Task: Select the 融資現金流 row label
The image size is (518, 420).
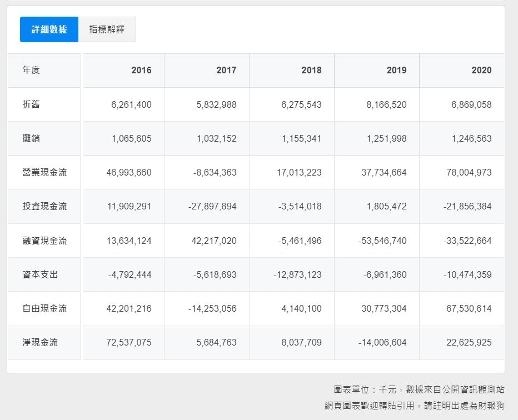Action: [44, 241]
